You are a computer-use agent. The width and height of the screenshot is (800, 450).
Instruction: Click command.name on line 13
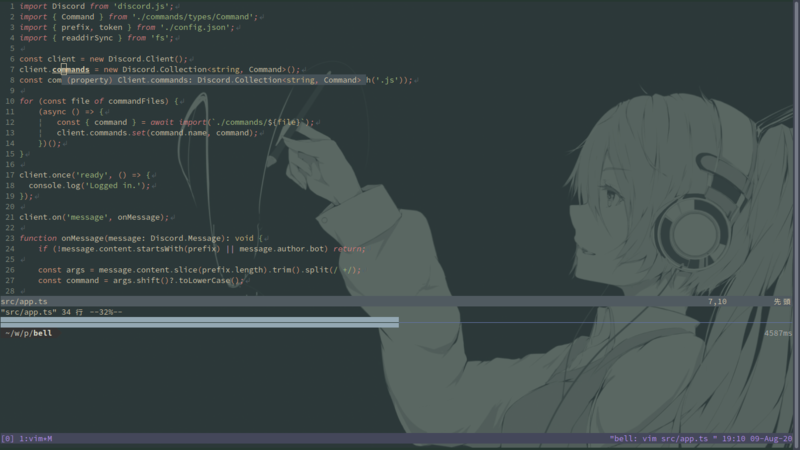(x=177, y=133)
